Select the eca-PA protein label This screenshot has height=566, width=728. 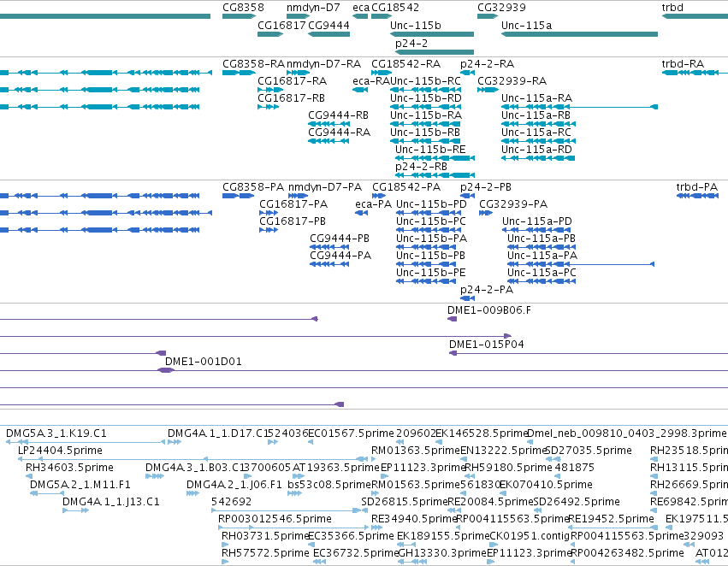tap(373, 204)
